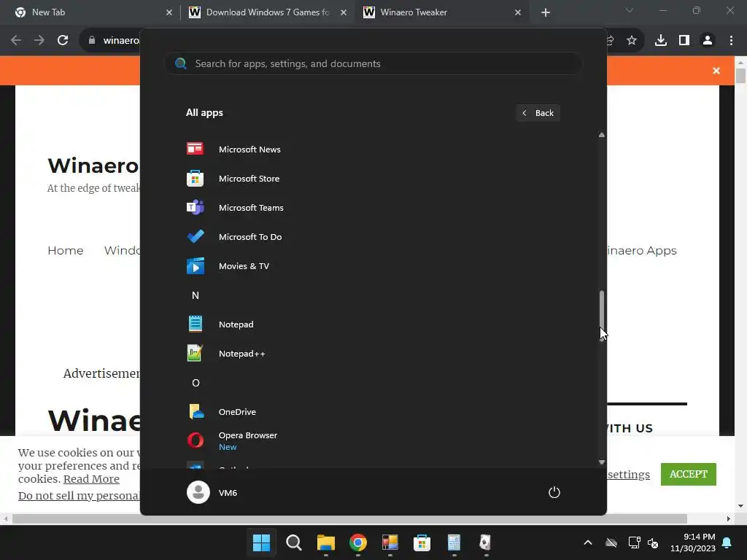Switch to New Tab browser tab
Viewport: 747px width, 560px height.
click(x=90, y=12)
